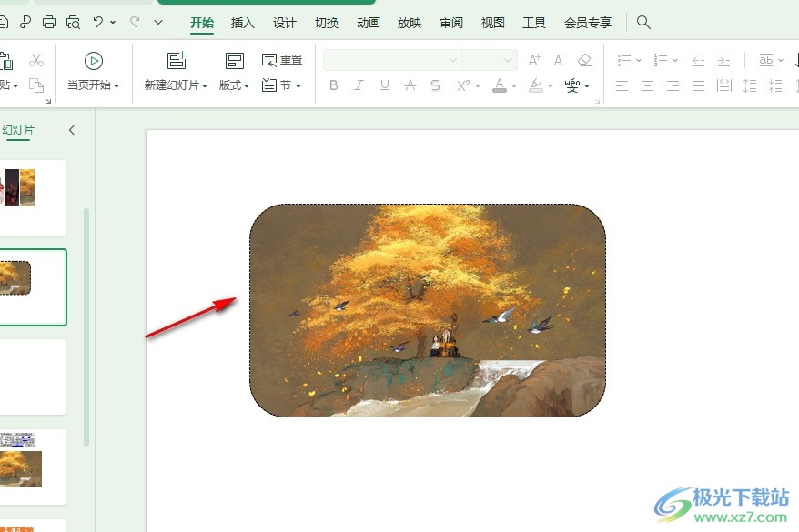Toggle align left
Viewport: 799px width, 532px height.
tap(622, 85)
